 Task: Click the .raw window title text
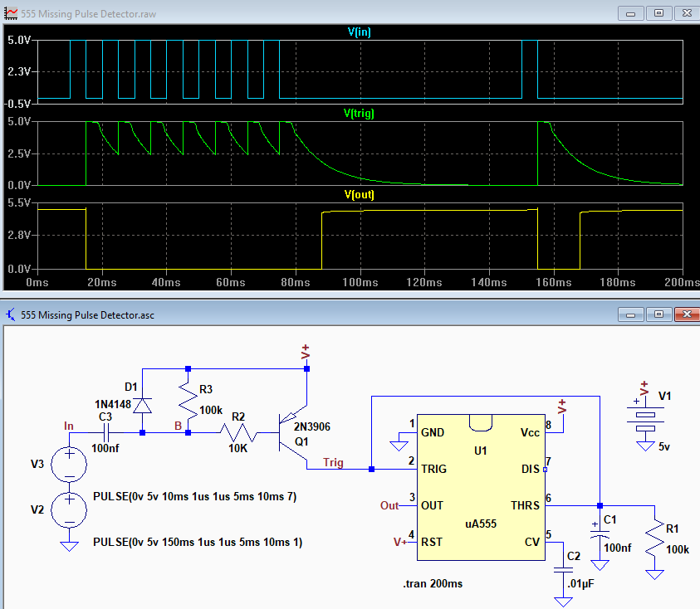point(88,14)
